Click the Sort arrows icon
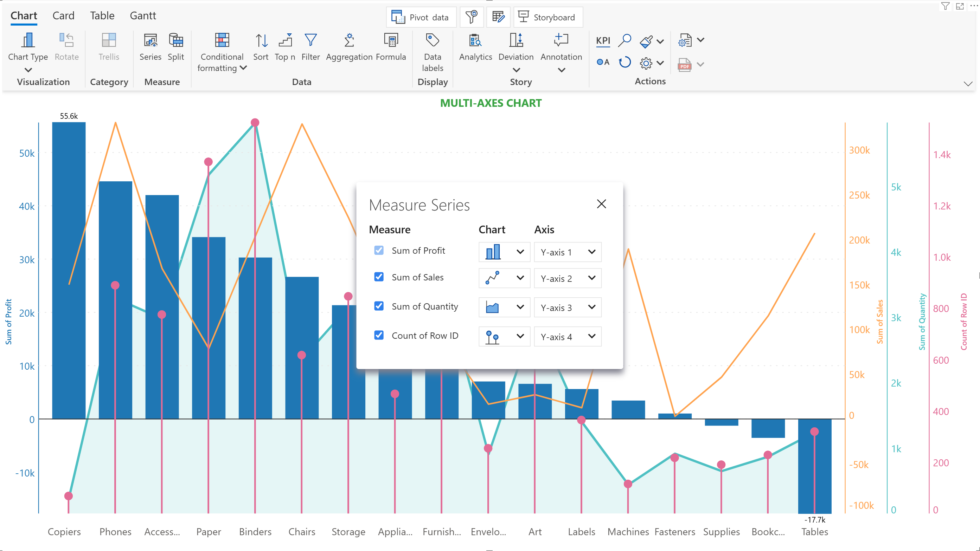 [x=261, y=41]
